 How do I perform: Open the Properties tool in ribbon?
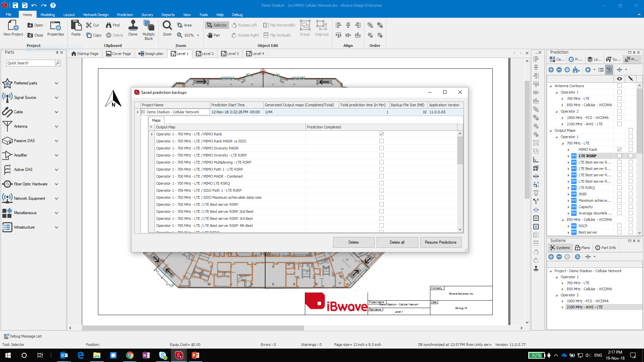click(x=55, y=28)
